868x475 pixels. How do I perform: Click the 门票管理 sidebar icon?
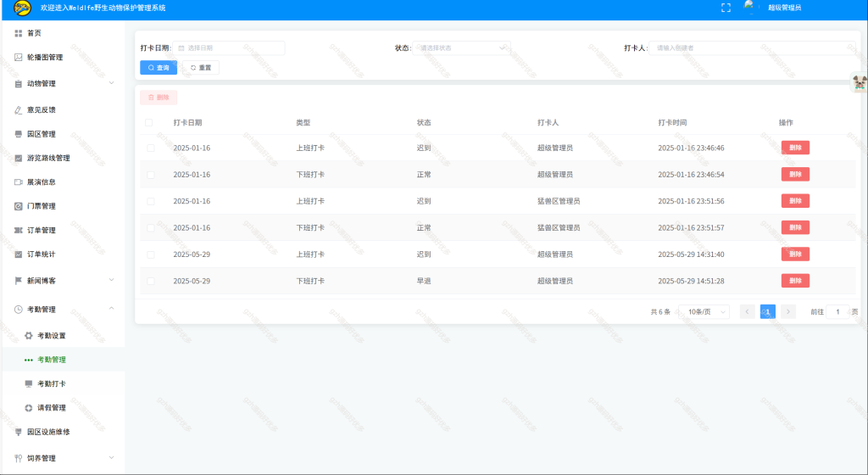pyautogui.click(x=19, y=206)
